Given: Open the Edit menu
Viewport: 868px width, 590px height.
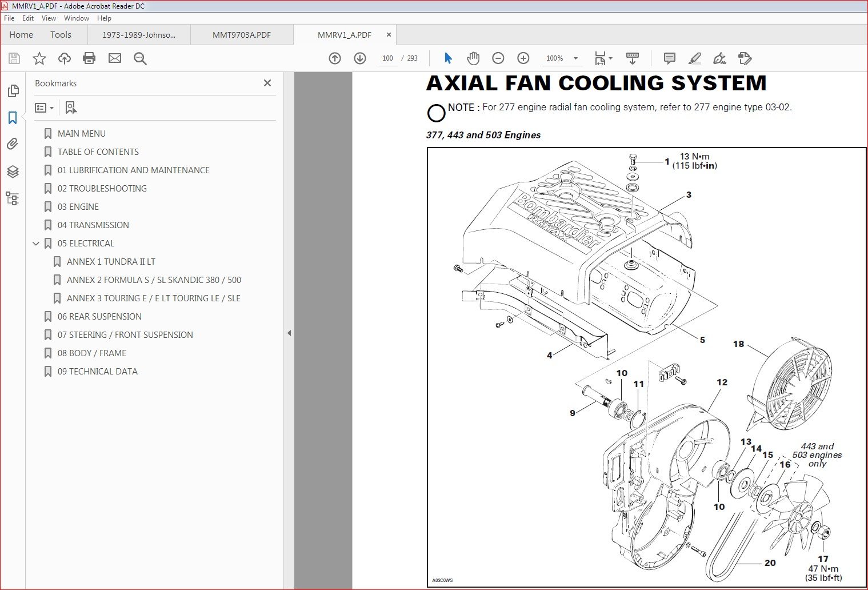Looking at the screenshot, I should tap(28, 18).
